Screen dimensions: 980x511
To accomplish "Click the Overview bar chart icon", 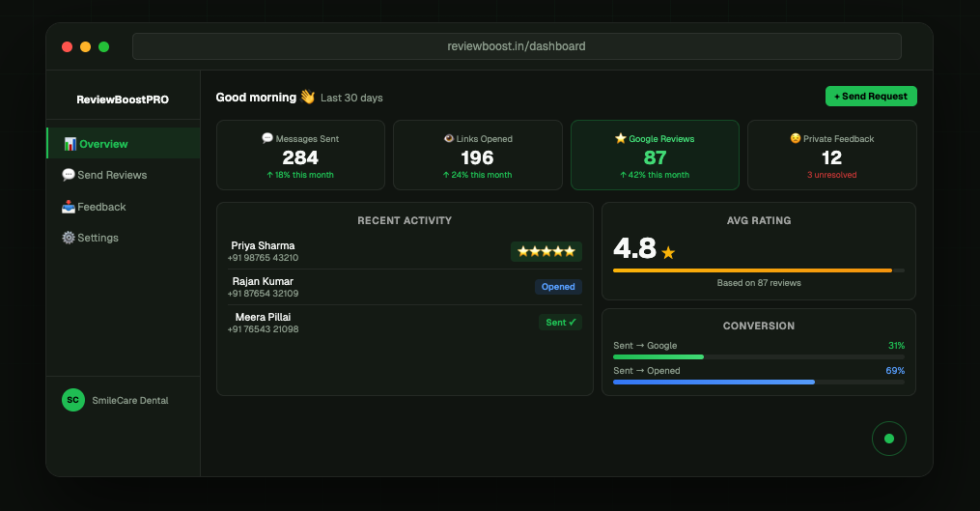I will click(x=70, y=144).
